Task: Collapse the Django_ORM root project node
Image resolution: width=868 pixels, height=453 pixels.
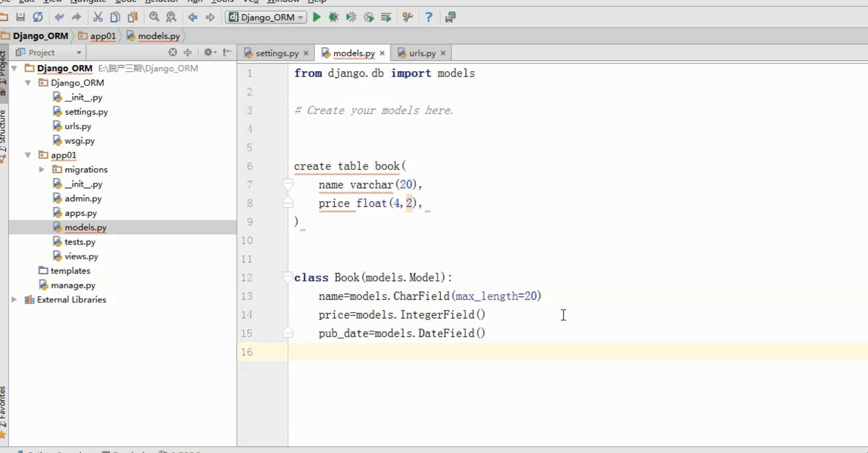Action: pos(15,68)
